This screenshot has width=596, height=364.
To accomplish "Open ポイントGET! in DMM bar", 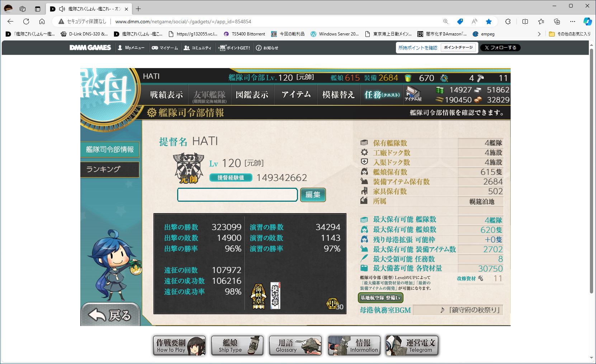I will point(234,48).
